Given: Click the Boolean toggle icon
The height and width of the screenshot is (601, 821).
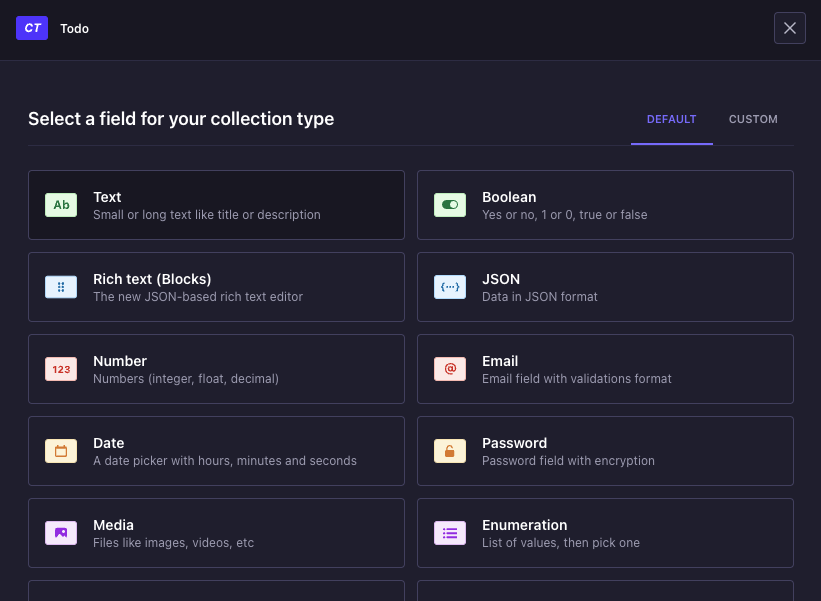Looking at the screenshot, I should (x=450, y=205).
